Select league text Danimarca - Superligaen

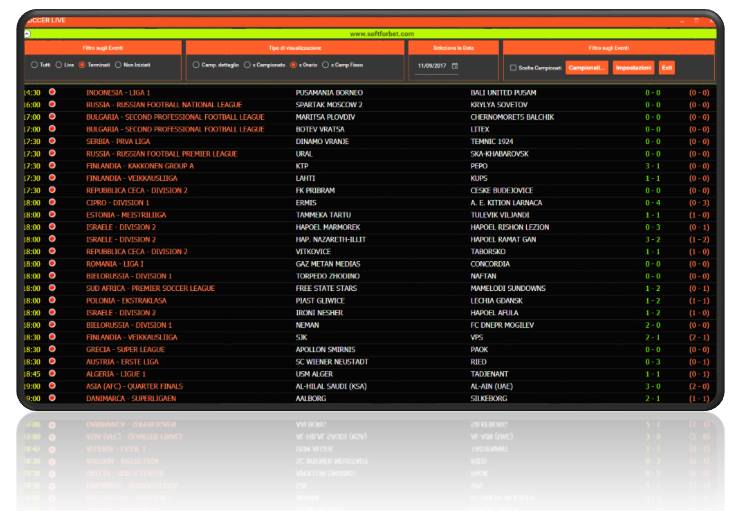(x=131, y=398)
